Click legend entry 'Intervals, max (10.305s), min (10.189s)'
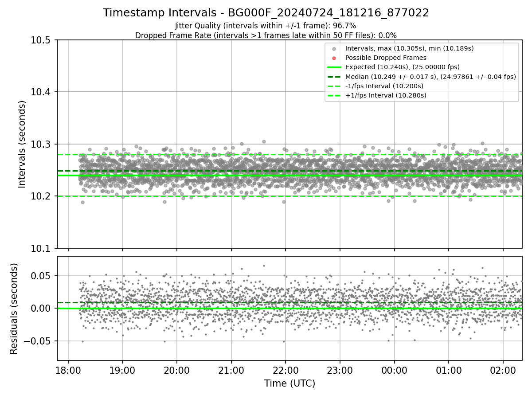Viewport: 532px width, 399px height. click(x=409, y=48)
